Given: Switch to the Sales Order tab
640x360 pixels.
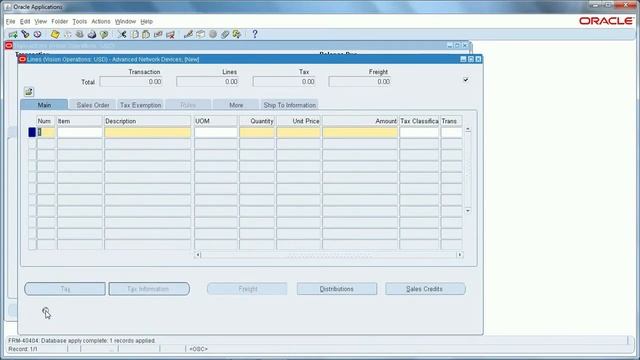Looking at the screenshot, I should [x=93, y=105].
